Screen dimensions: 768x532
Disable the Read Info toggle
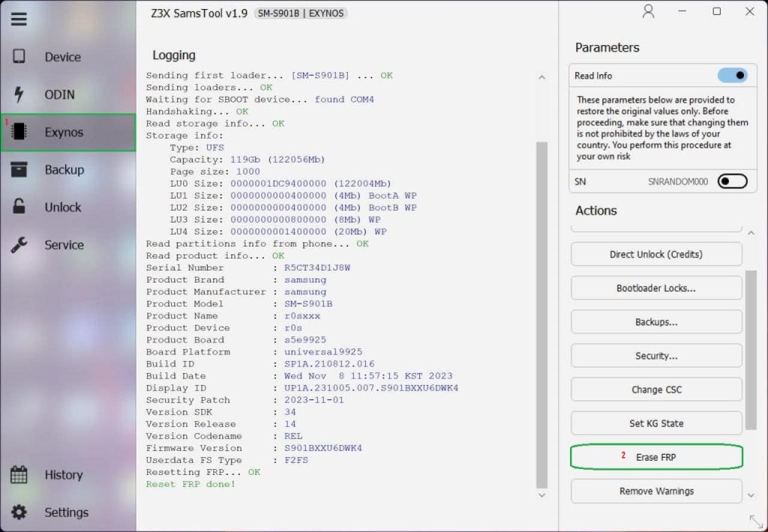(x=732, y=76)
